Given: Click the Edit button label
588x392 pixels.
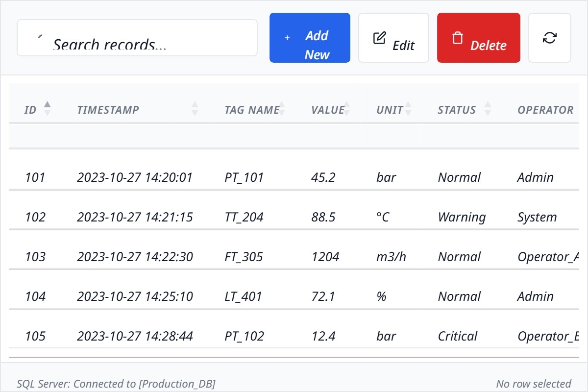Looking at the screenshot, I should [x=404, y=46].
